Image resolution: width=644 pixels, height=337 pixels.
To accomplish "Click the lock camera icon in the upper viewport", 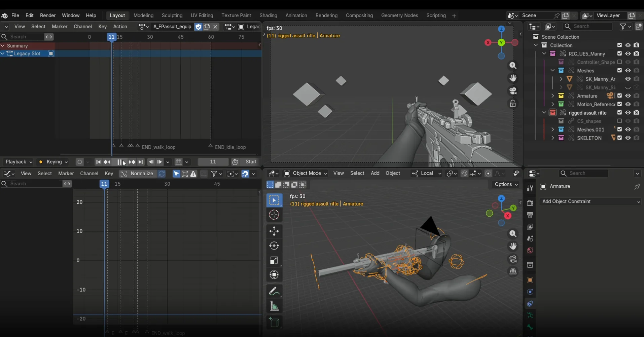I will coord(513,104).
